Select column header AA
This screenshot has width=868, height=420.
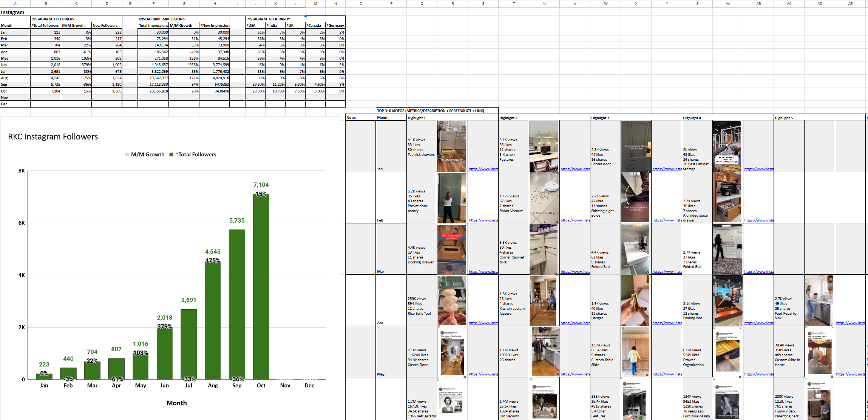[x=728, y=3]
